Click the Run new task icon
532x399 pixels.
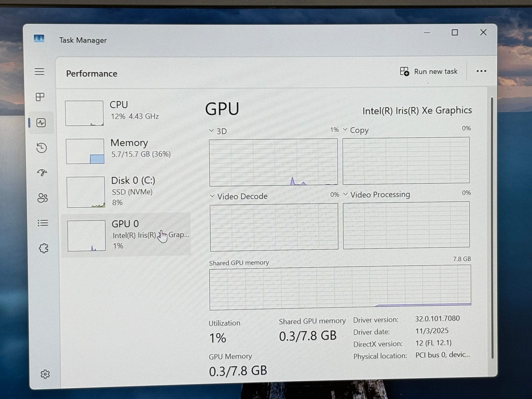click(404, 71)
